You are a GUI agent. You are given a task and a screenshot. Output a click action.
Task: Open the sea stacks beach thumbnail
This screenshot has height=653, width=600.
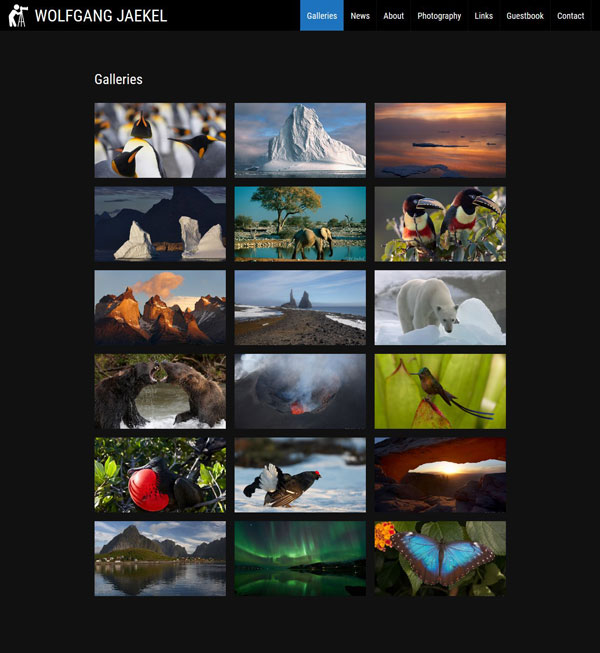300,307
